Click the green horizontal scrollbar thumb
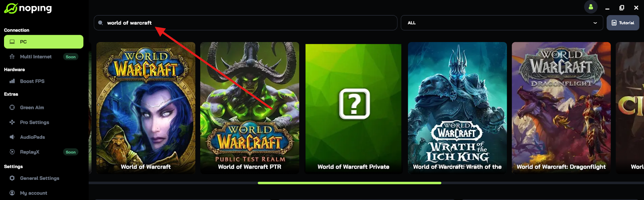 (349, 183)
